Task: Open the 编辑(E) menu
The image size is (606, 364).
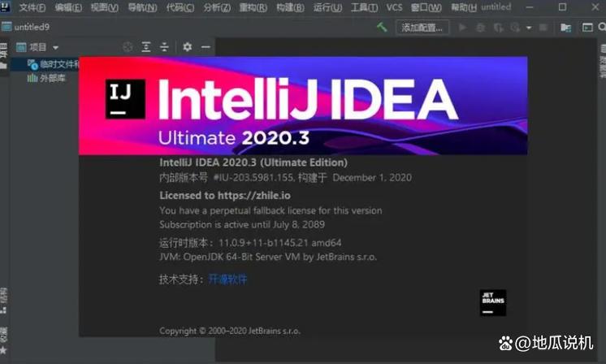Action: tap(68, 7)
